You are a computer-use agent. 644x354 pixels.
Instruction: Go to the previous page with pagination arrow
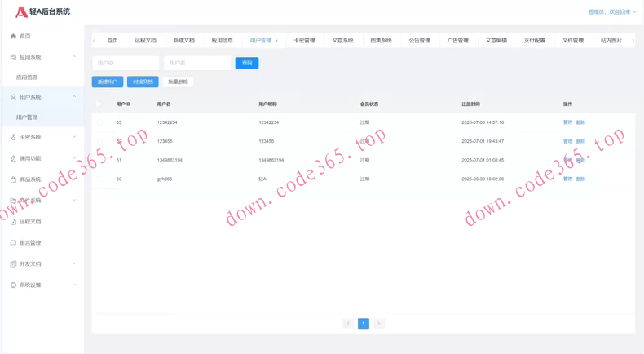348,324
